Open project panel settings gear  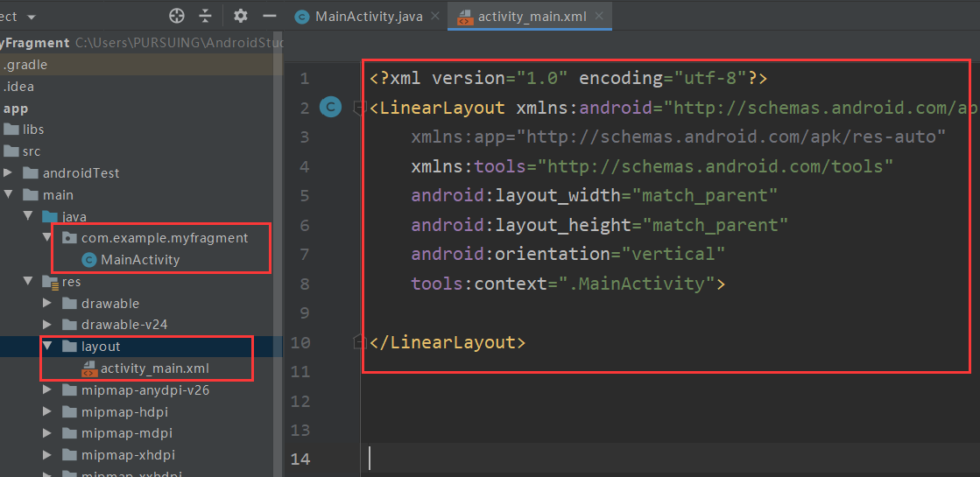pyautogui.click(x=240, y=17)
